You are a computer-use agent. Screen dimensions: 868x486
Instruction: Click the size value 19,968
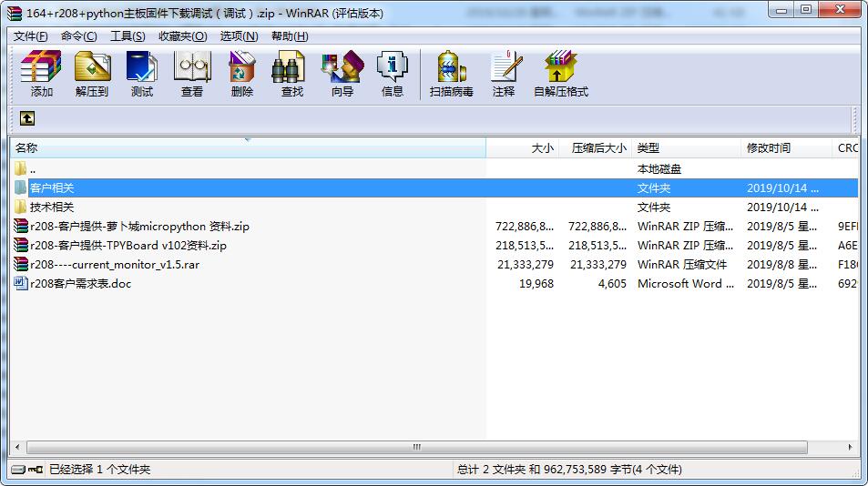click(x=536, y=284)
